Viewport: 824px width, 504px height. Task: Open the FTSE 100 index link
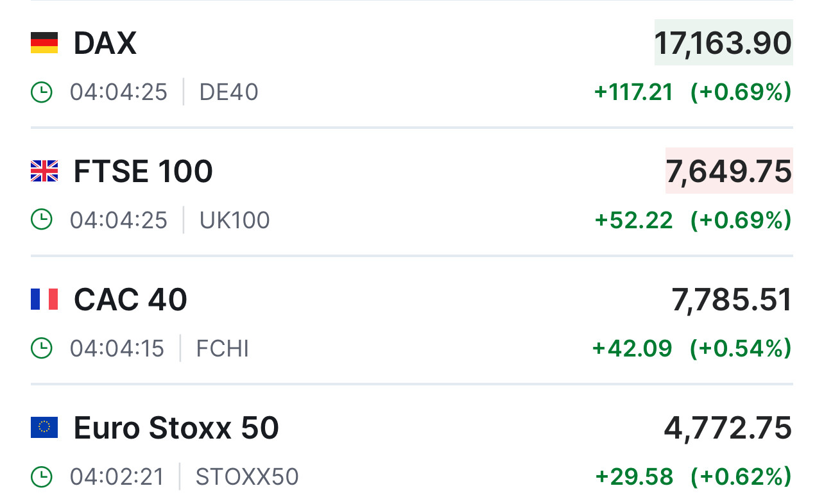click(143, 172)
